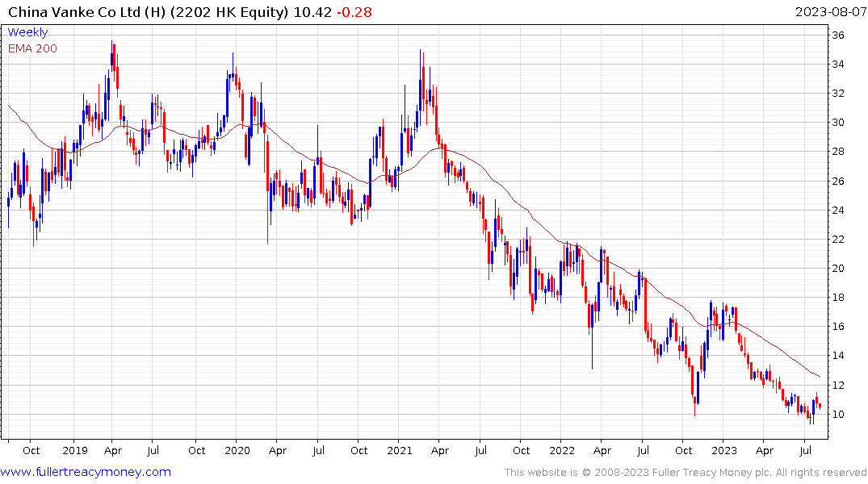
Task: Click the 16 price axis label
Action: 838,327
